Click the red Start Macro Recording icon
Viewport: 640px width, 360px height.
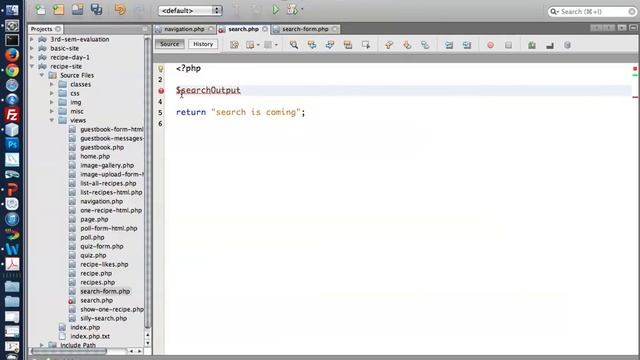pos(490,45)
